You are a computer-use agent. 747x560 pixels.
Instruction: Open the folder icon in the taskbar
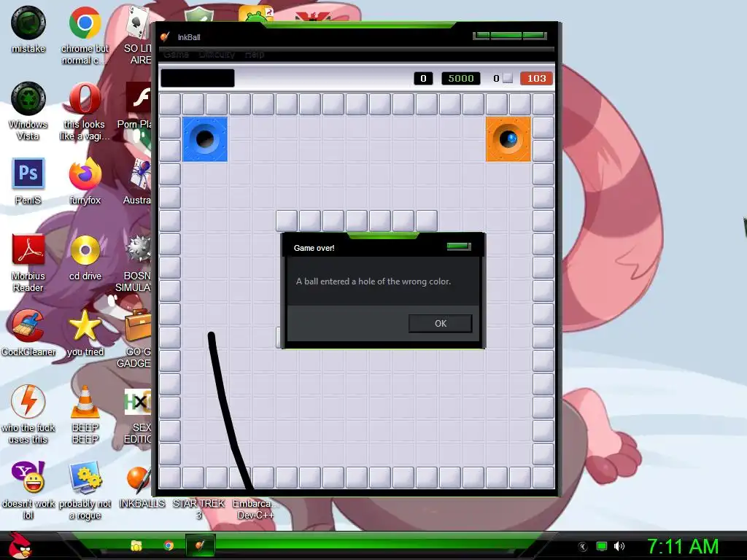136,545
